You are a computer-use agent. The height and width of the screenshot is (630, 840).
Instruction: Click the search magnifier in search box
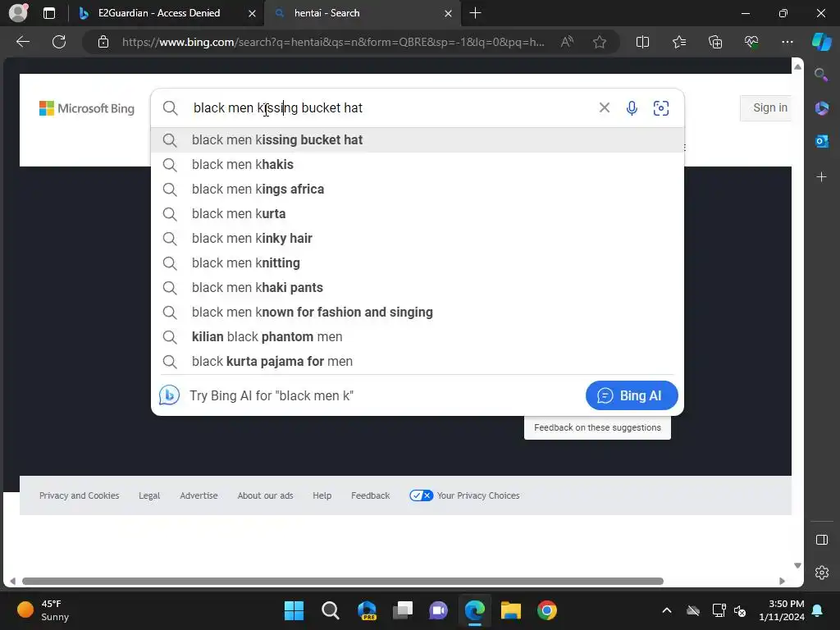(x=171, y=108)
